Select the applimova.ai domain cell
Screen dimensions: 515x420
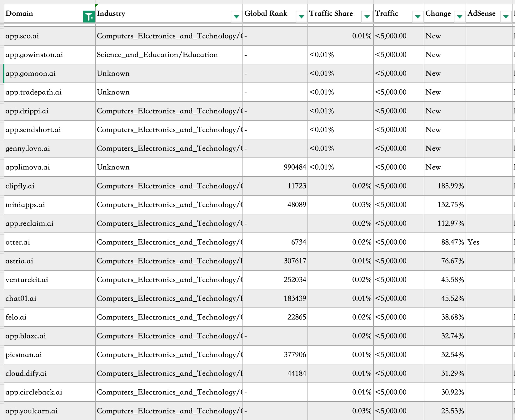tap(50, 167)
